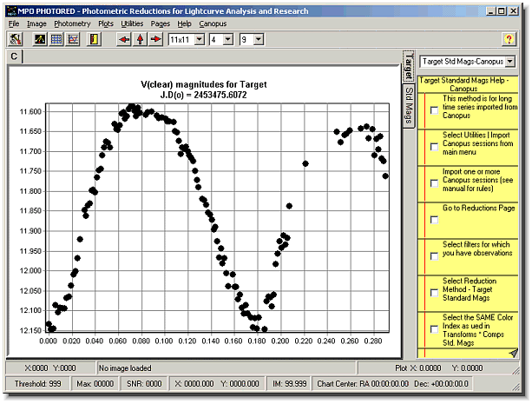Open the File menu
This screenshot has width=532, height=404.
point(14,23)
